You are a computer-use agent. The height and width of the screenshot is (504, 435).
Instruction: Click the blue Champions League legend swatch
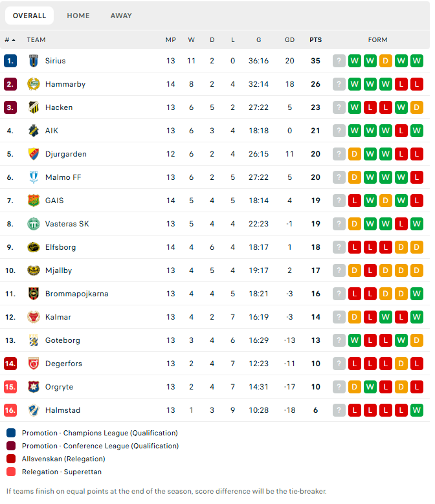(x=11, y=433)
